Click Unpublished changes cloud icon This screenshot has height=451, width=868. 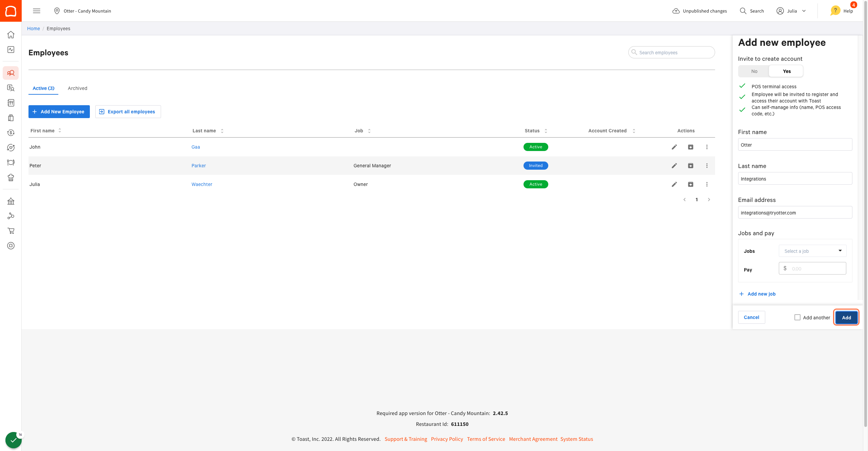676,11
